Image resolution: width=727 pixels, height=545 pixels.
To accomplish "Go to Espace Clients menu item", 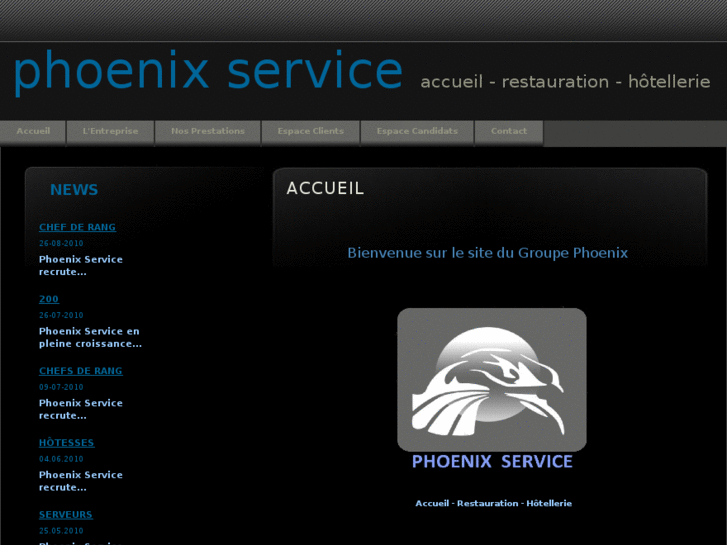I will pyautogui.click(x=311, y=132).
